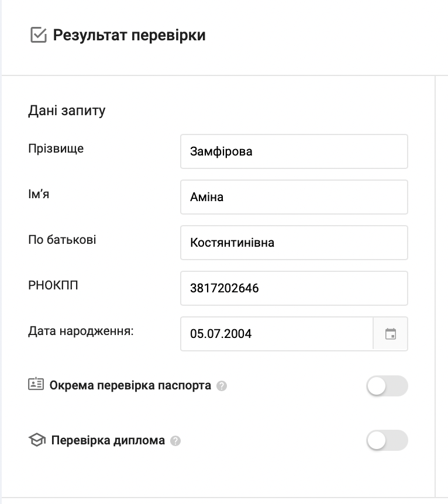Click the Прізвище field label
The width and height of the screenshot is (448, 504).
click(56, 149)
